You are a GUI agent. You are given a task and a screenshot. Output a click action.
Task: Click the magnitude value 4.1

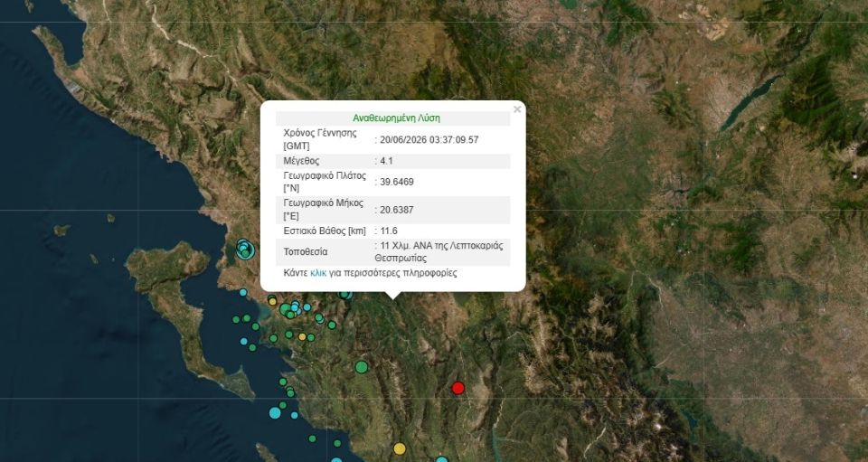coord(386,161)
